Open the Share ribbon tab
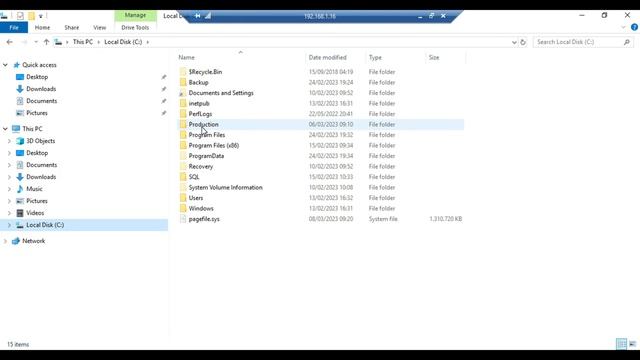640x360 pixels. click(x=71, y=27)
